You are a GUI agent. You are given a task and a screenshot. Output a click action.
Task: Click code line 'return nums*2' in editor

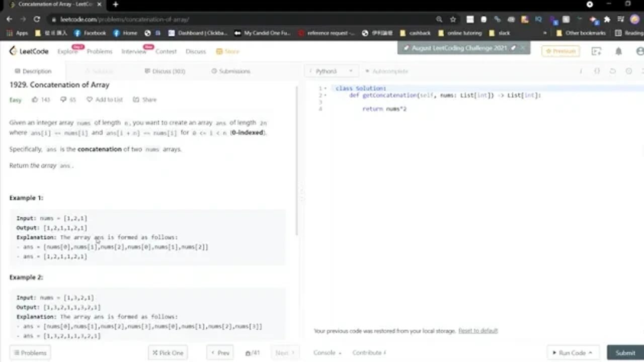point(384,109)
